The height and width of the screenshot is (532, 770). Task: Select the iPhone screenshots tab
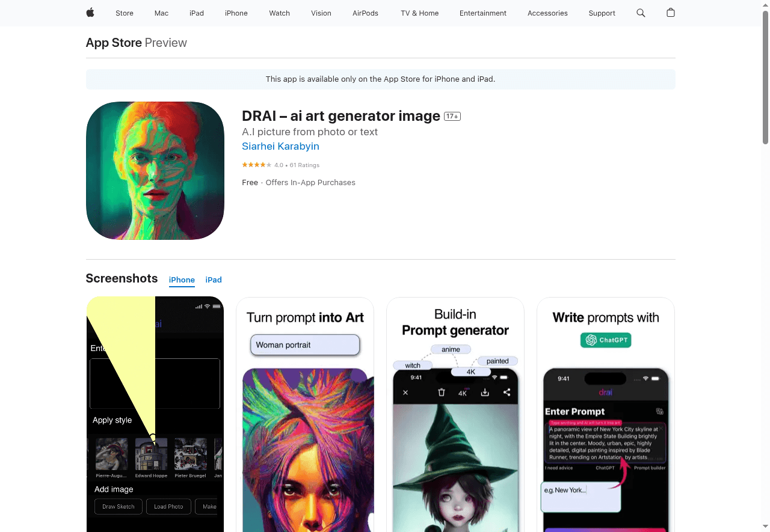point(182,280)
